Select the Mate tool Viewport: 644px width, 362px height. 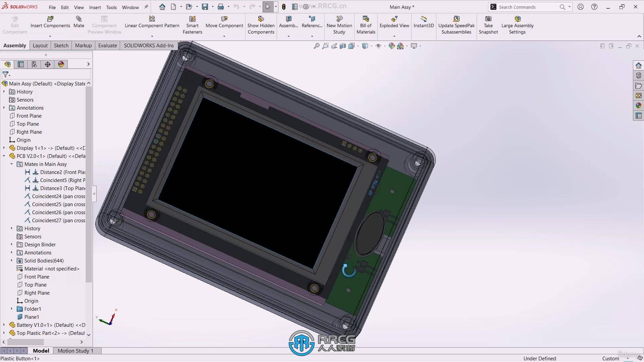(x=79, y=19)
